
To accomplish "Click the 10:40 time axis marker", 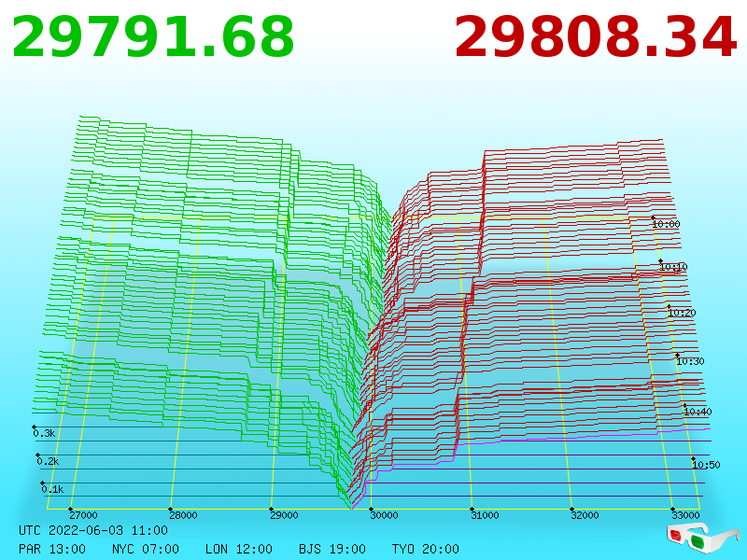I will pyautogui.click(x=698, y=412).
